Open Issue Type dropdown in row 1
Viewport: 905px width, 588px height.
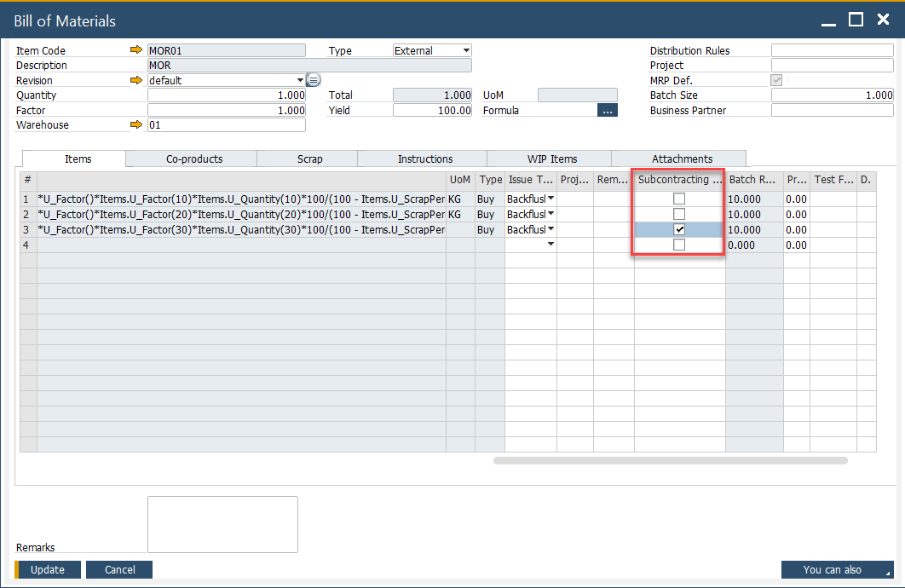pos(550,199)
